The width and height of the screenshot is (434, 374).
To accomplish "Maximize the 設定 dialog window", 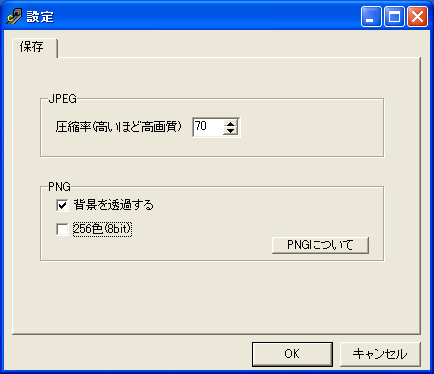I will 394,17.
